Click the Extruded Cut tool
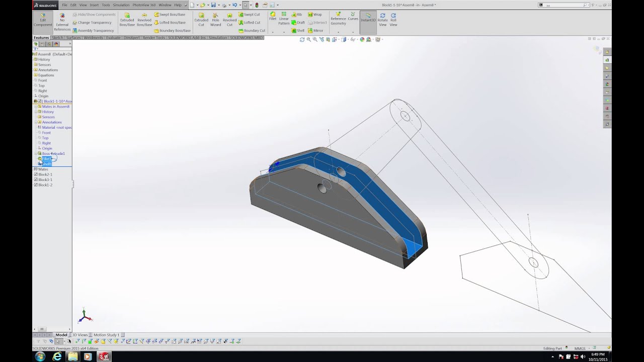The height and width of the screenshot is (362, 644). [x=201, y=20]
